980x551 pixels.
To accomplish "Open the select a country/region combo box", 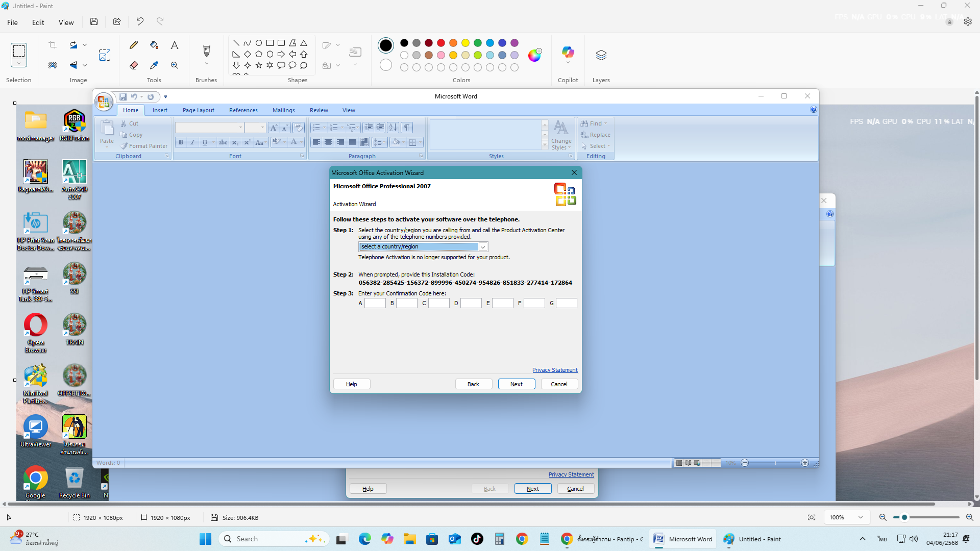I will [x=423, y=247].
